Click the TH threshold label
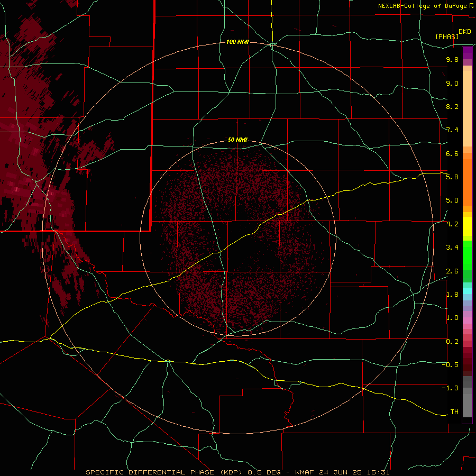The height and width of the screenshot is (476, 476). click(x=454, y=412)
